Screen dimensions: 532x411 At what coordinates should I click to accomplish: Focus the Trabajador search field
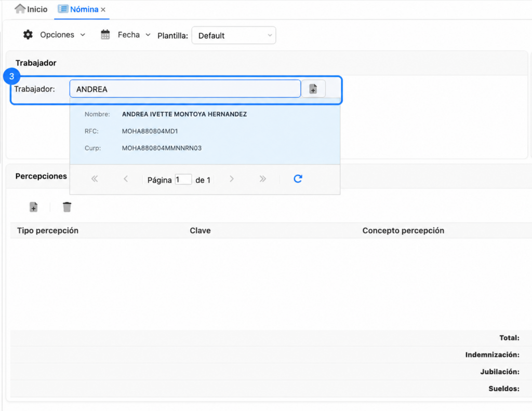click(185, 89)
